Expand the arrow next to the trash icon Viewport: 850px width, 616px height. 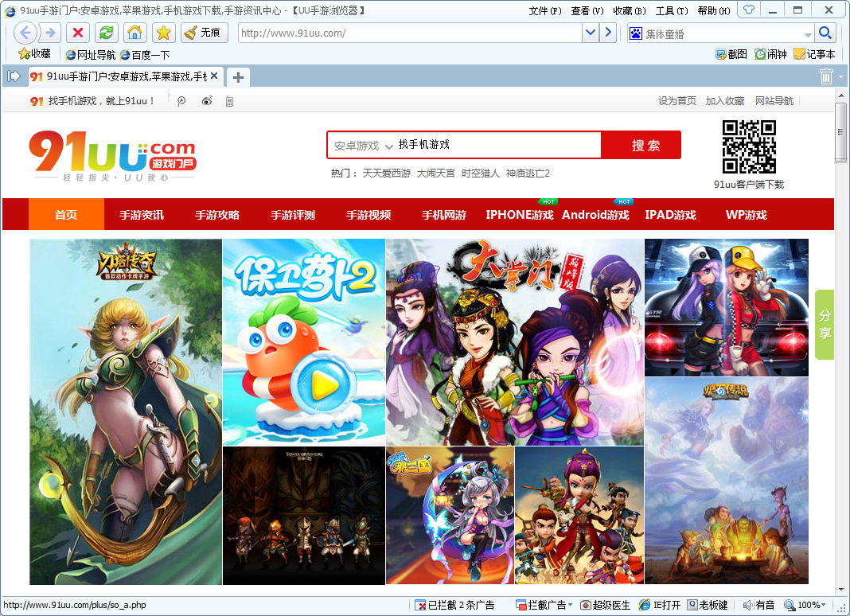tap(840, 77)
